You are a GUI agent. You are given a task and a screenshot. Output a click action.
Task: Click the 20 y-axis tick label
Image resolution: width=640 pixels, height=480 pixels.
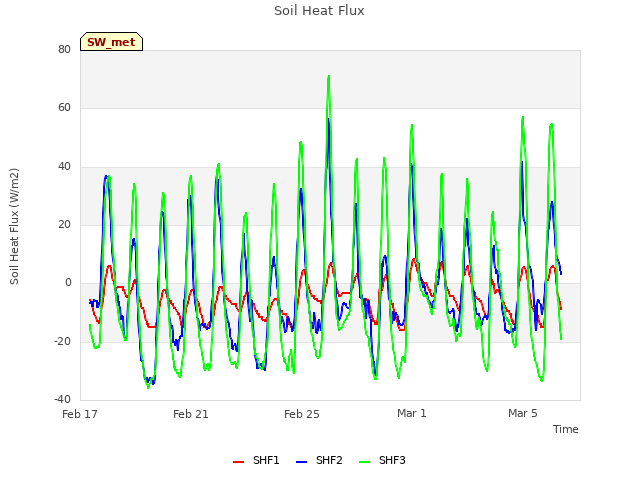point(64,224)
